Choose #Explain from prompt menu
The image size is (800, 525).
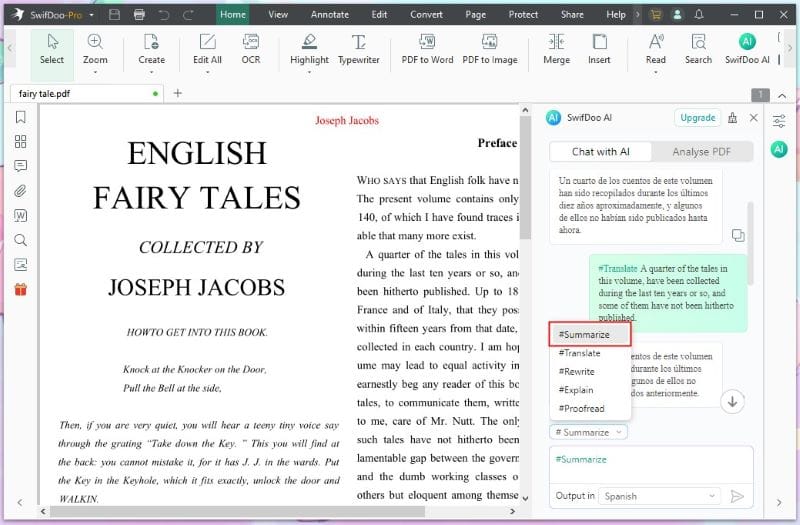pyautogui.click(x=590, y=390)
